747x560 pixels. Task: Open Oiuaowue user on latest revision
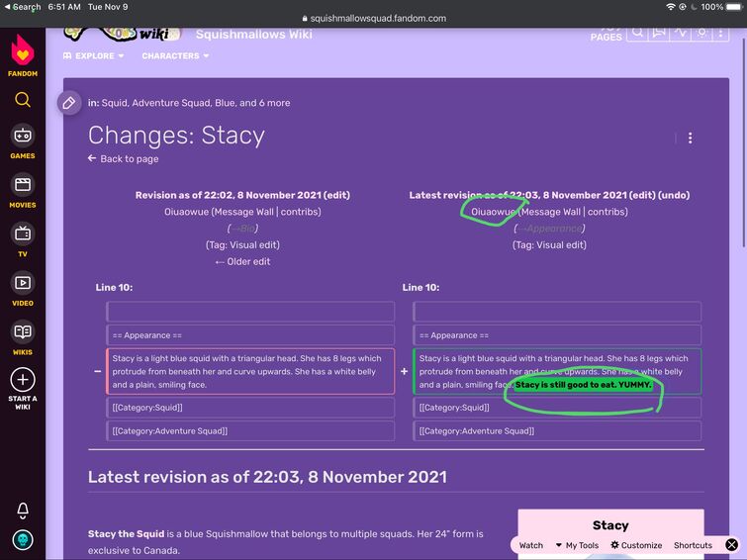coord(493,212)
